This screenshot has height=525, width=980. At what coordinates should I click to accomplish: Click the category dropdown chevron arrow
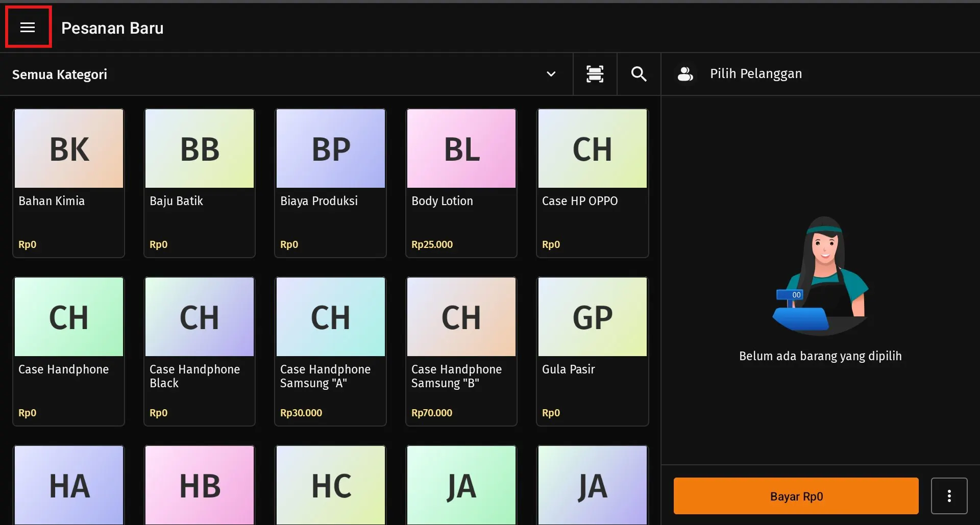pyautogui.click(x=551, y=74)
